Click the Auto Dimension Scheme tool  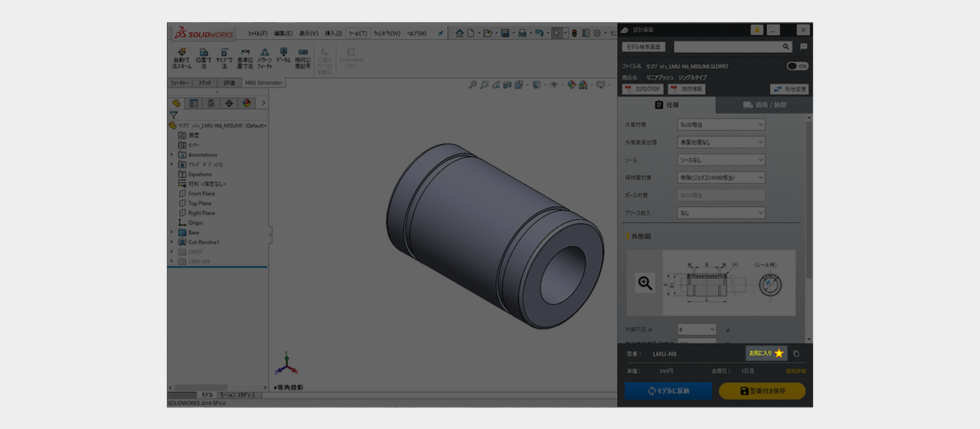(x=182, y=58)
